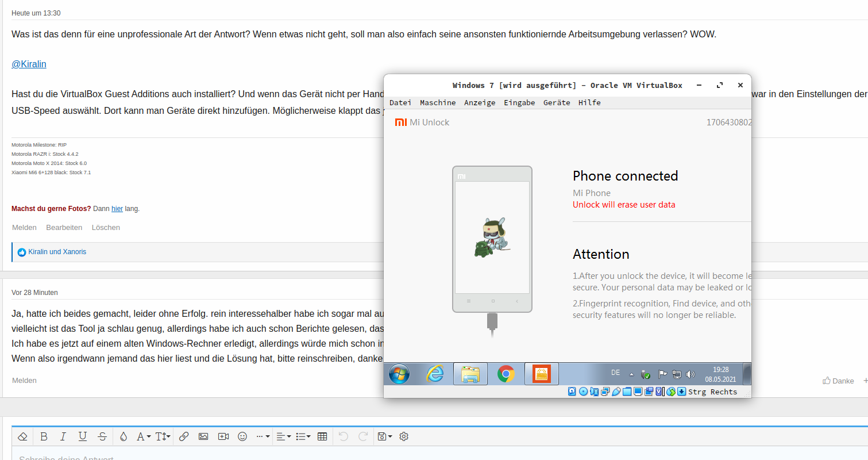Screen dimensions: 868x460
Task: Click VirtualBox audio status icon
Action: click(x=595, y=392)
